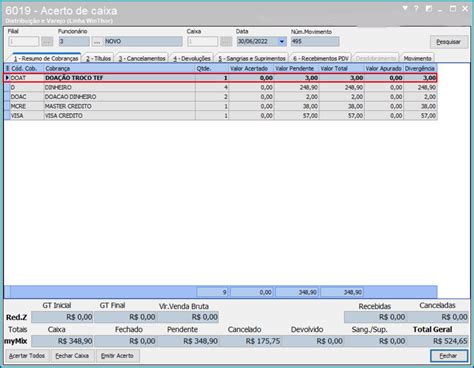Click the Núm.Movimento input field
The height and width of the screenshot is (368, 474).
tap(315, 42)
